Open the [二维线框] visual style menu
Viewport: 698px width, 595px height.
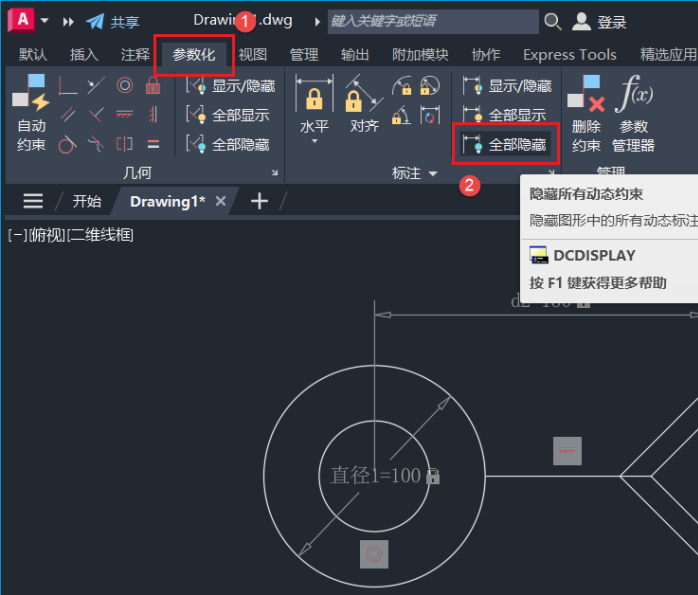100,235
